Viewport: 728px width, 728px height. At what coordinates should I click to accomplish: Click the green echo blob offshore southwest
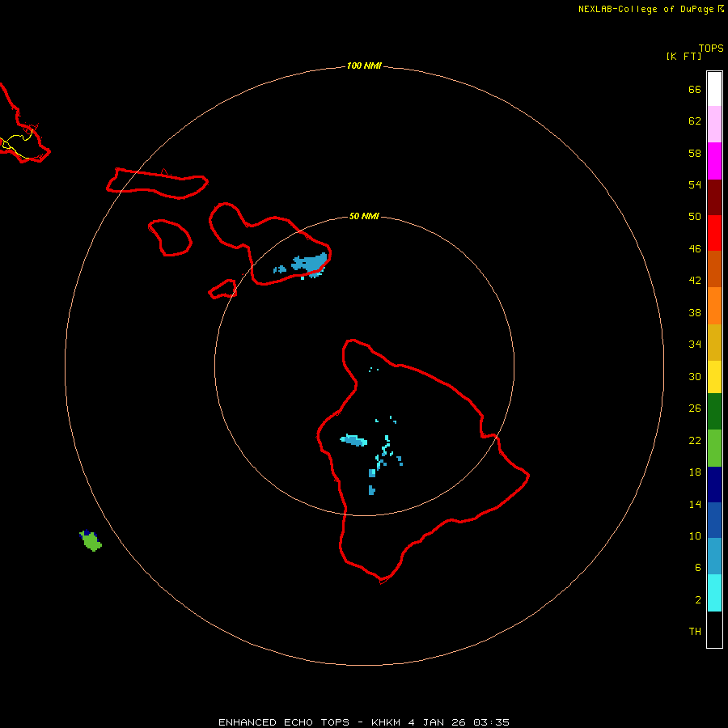click(x=91, y=541)
